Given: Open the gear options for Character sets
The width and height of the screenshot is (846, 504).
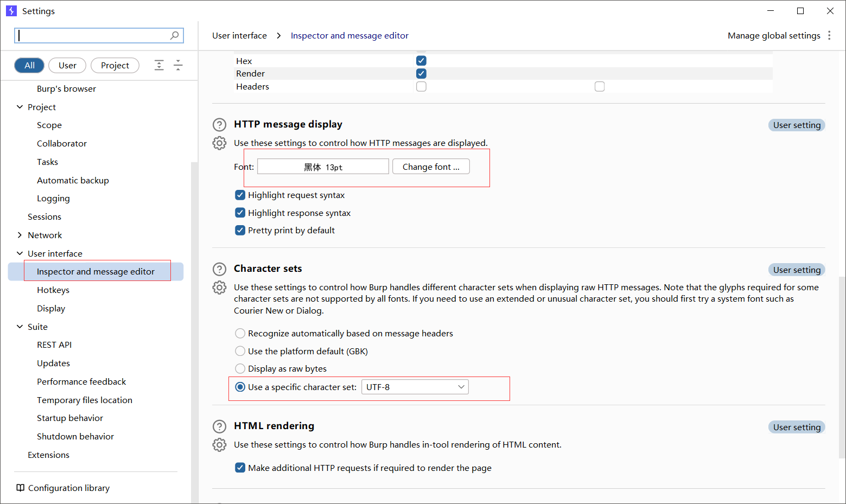Looking at the screenshot, I should tap(219, 288).
